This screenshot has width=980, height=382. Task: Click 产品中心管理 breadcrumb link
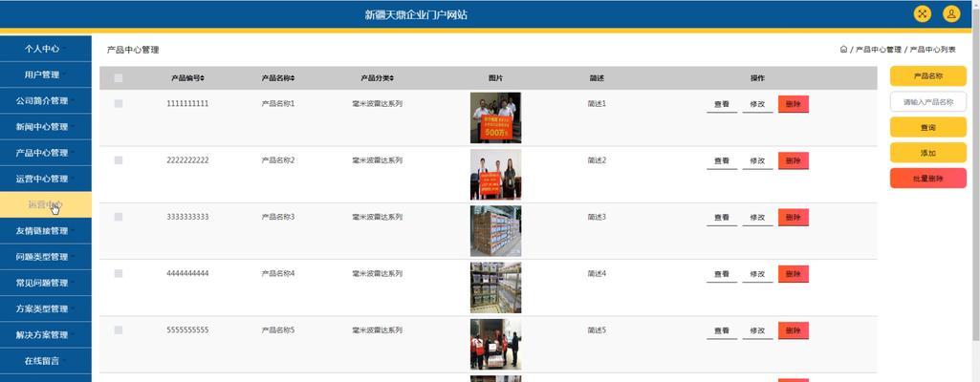click(878, 50)
